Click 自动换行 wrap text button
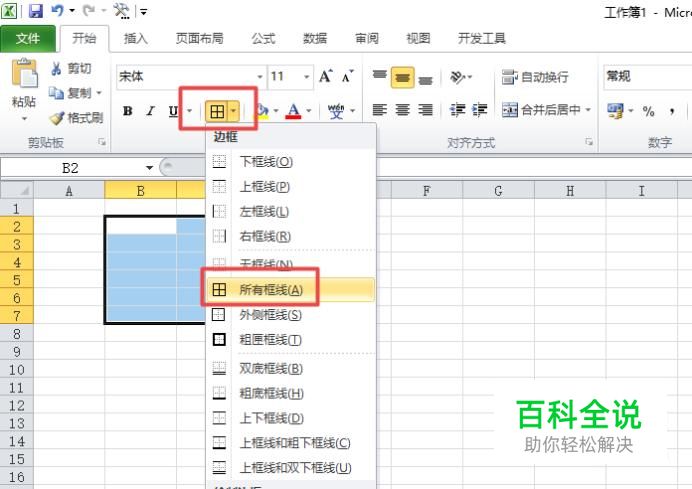Viewport: 692px width, 489px height. point(535,77)
